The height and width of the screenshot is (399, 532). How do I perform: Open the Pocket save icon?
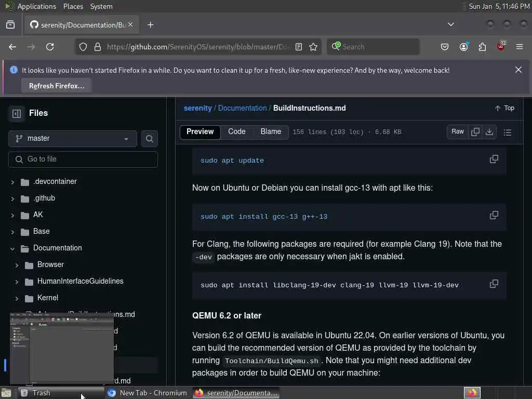tap(445, 47)
